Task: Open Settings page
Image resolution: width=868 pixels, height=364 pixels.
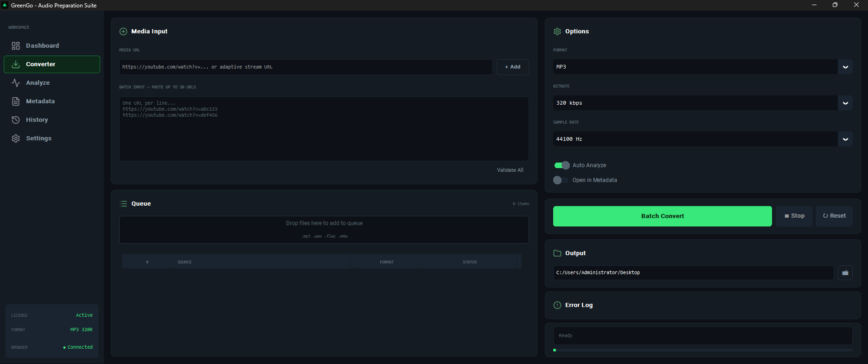Action: pyautogui.click(x=52, y=138)
